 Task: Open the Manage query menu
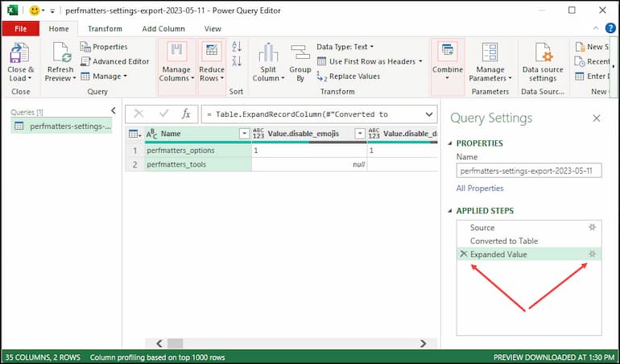tap(104, 76)
